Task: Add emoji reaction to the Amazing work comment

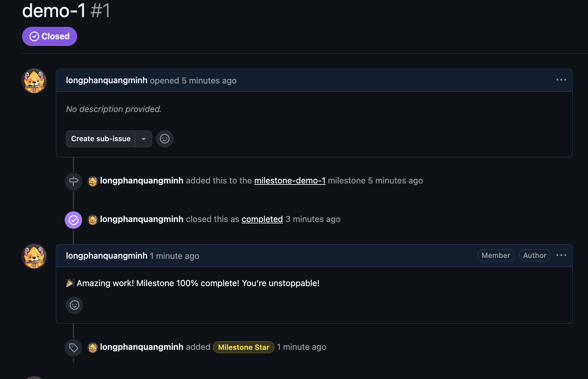Action: pos(74,305)
